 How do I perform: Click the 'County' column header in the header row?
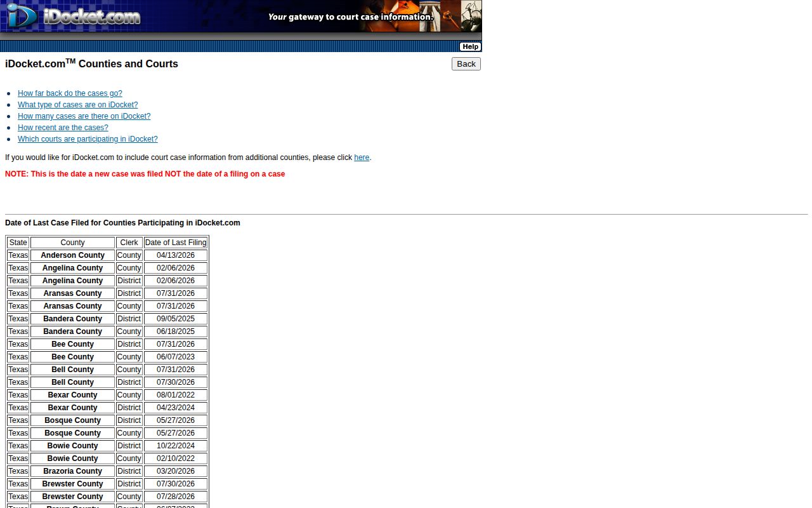click(x=72, y=243)
